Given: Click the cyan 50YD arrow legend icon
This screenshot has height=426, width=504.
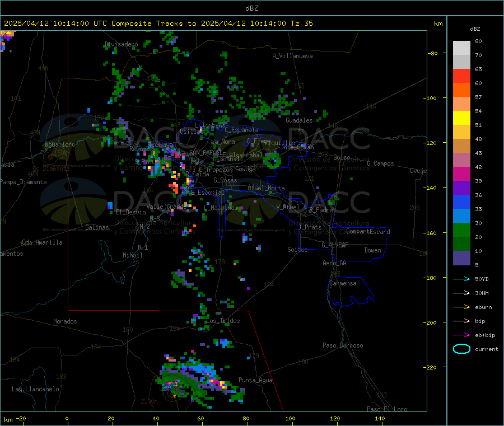Looking at the screenshot, I should point(461,279).
